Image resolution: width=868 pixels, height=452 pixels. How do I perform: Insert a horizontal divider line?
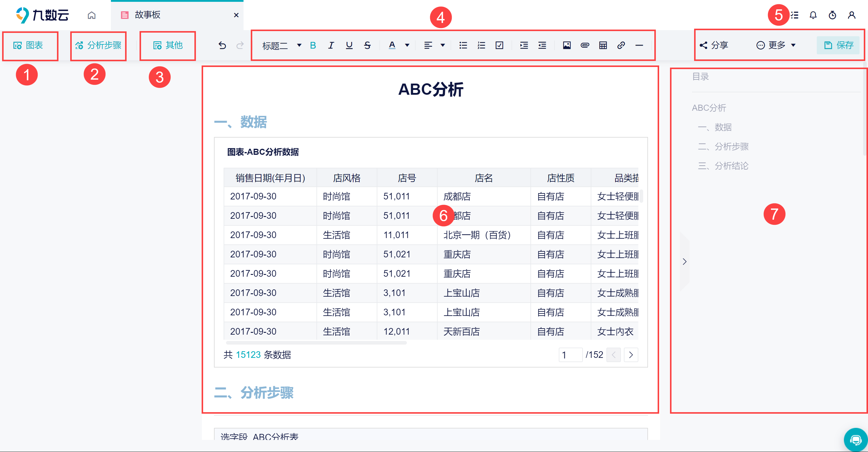click(x=639, y=45)
